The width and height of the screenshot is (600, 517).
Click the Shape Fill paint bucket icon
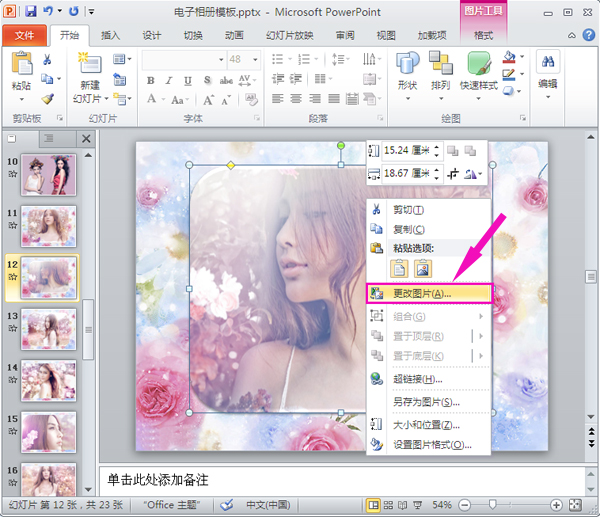point(509,57)
